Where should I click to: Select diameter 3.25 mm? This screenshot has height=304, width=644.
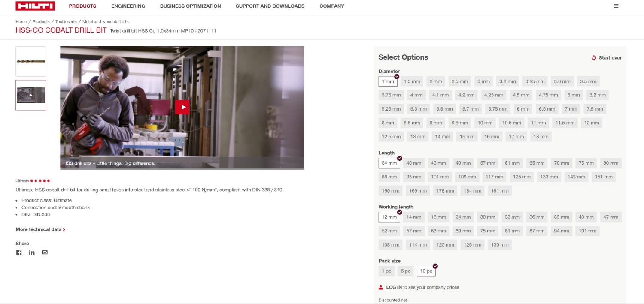tap(535, 81)
